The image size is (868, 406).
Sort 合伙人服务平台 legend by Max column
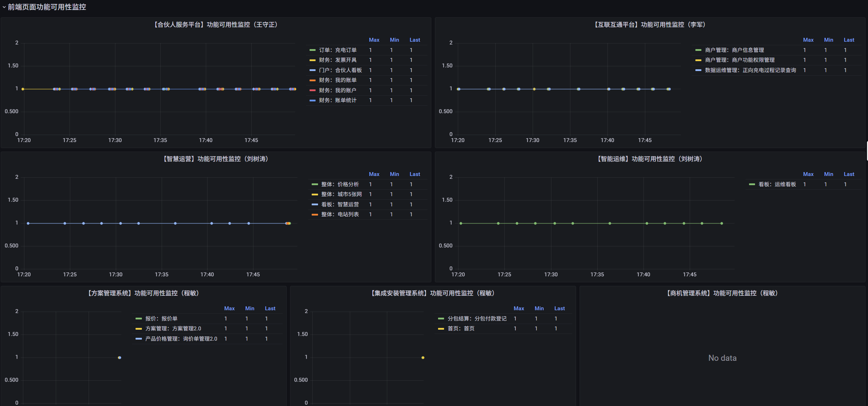pos(374,40)
